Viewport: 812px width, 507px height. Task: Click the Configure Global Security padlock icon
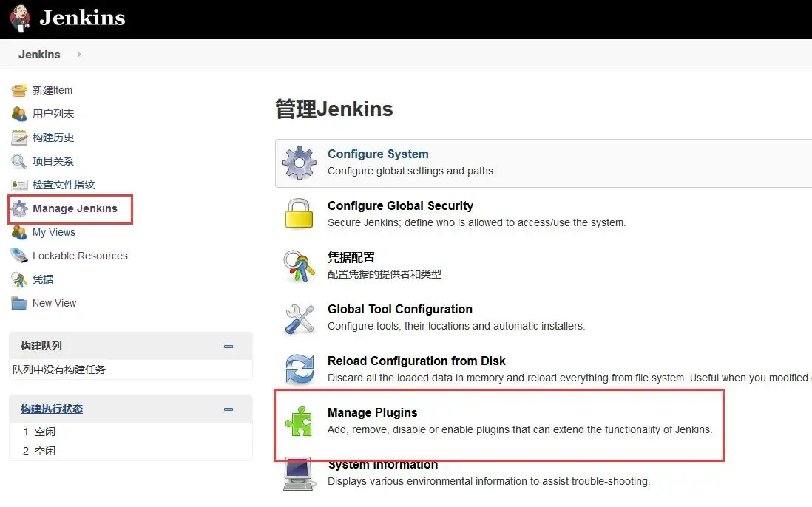tap(299, 214)
